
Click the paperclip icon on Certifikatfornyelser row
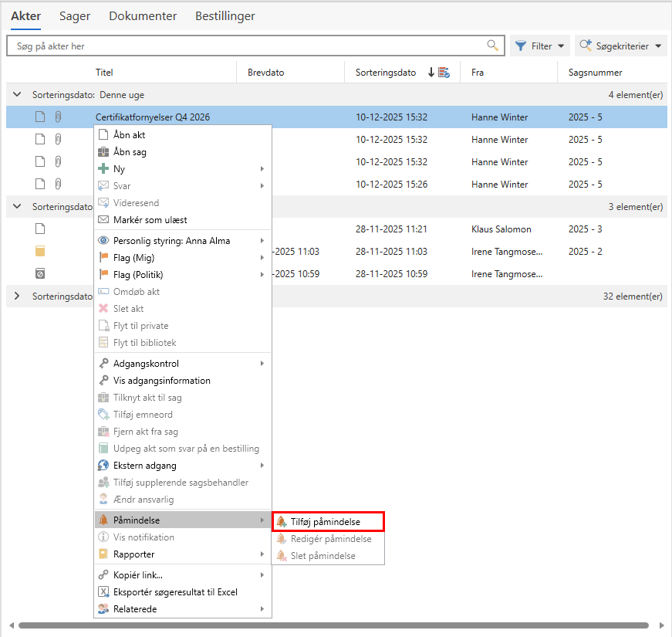[59, 117]
